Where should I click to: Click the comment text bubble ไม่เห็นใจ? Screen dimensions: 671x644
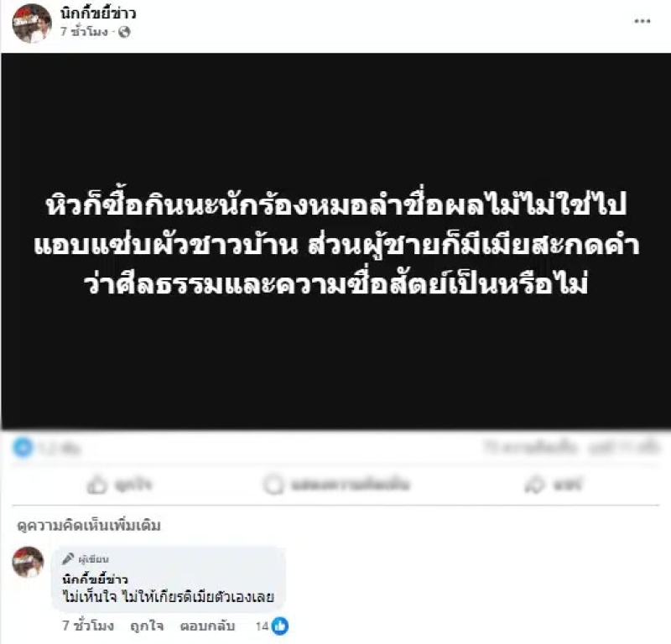click(x=169, y=579)
